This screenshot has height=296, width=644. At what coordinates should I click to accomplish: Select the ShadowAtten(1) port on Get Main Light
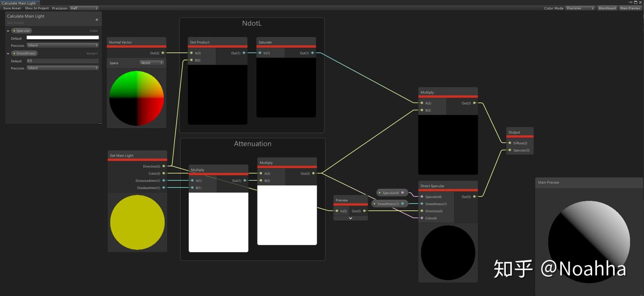point(163,187)
